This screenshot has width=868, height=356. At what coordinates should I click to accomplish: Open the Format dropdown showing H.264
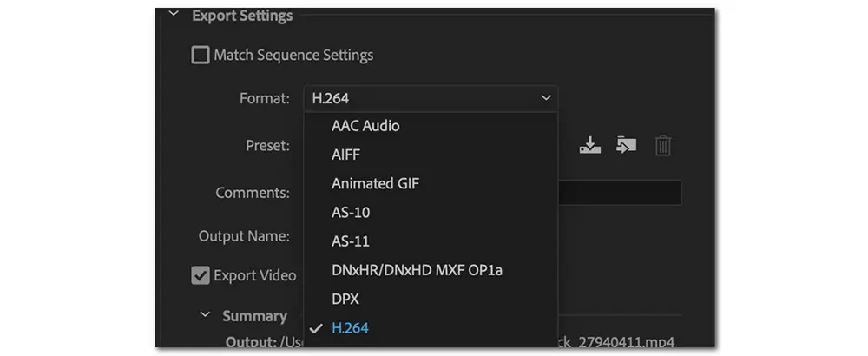pyautogui.click(x=430, y=98)
